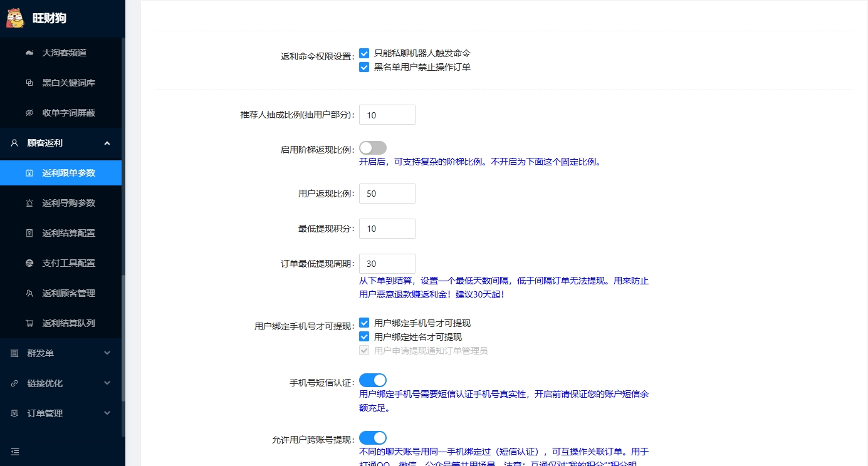Click the 旺财狗 logo icon
Viewport: 868px width, 466px height.
(15, 18)
